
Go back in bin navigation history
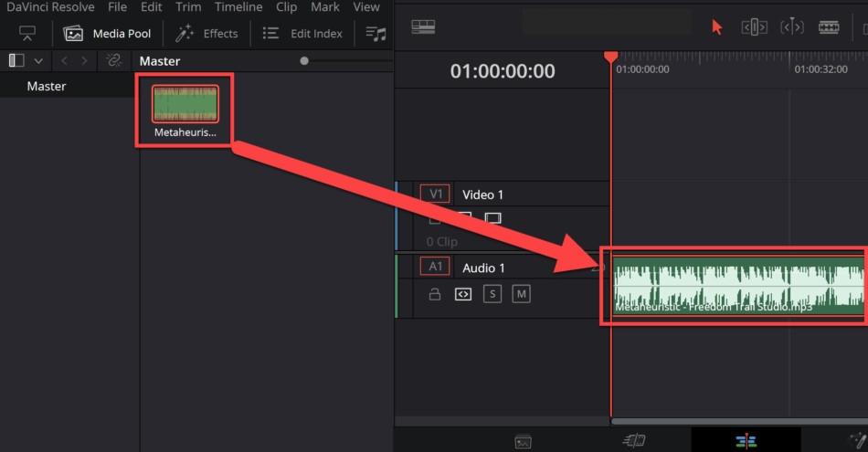tap(64, 61)
